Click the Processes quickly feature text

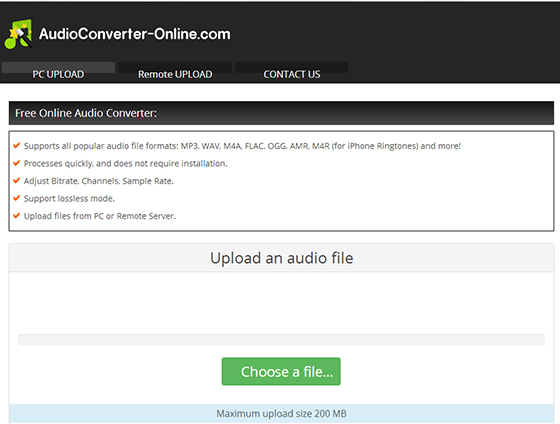(x=125, y=164)
